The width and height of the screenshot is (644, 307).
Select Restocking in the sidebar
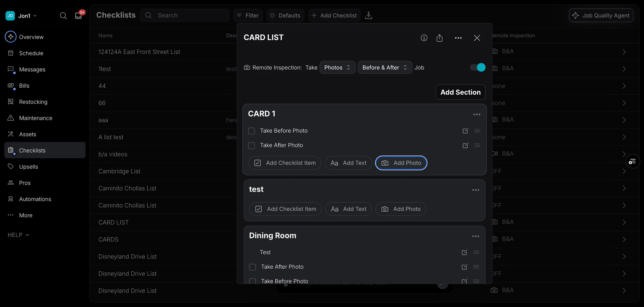click(33, 102)
